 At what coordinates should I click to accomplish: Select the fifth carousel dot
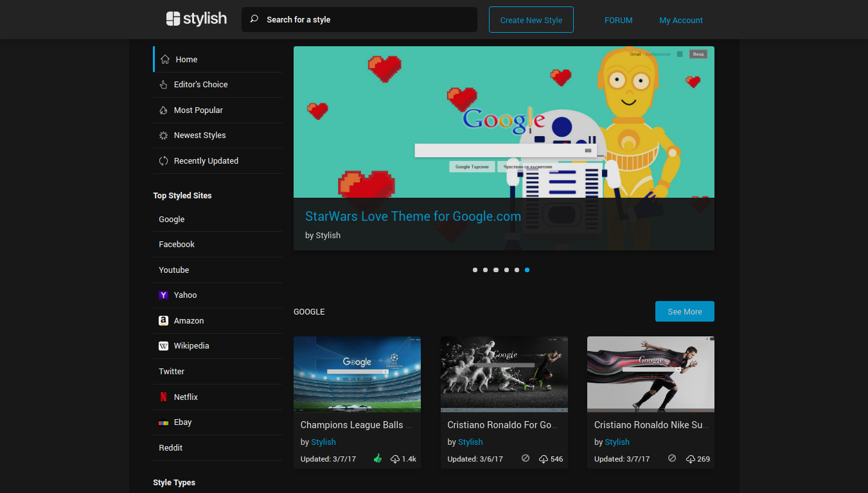[x=517, y=270]
